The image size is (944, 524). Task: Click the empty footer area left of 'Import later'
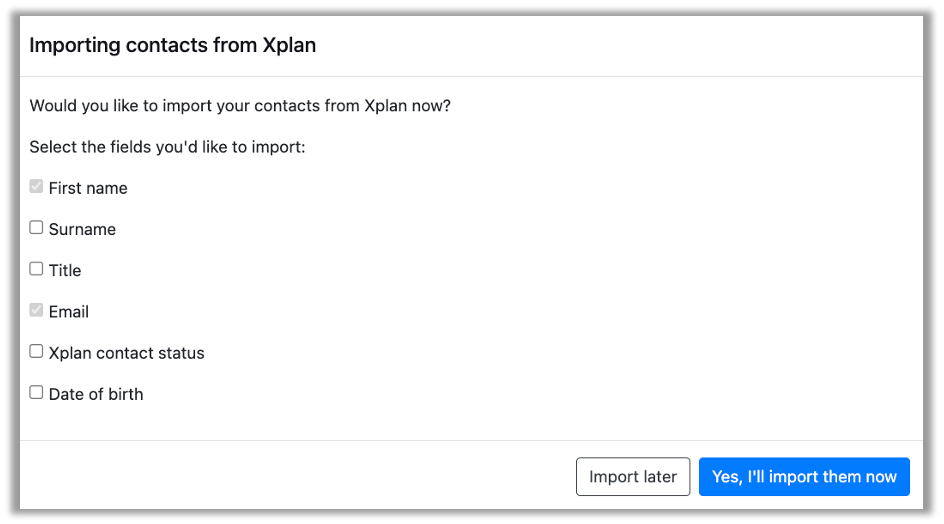click(x=300, y=477)
